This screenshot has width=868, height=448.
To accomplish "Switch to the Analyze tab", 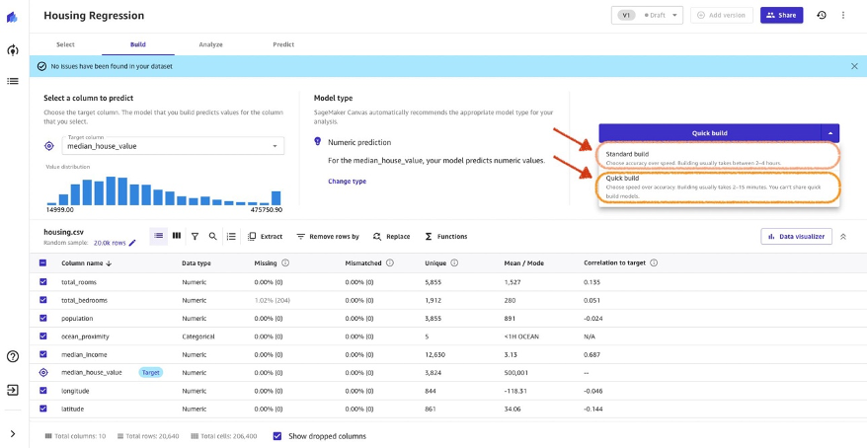I will (x=210, y=44).
